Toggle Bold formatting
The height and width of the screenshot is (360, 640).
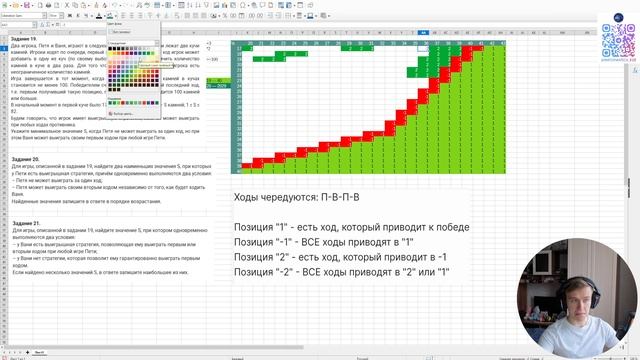tap(70, 16)
